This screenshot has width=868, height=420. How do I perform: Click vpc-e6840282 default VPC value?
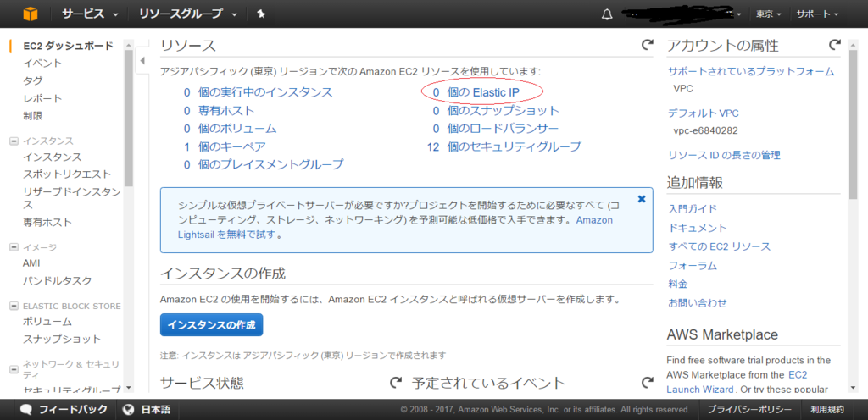pyautogui.click(x=705, y=130)
